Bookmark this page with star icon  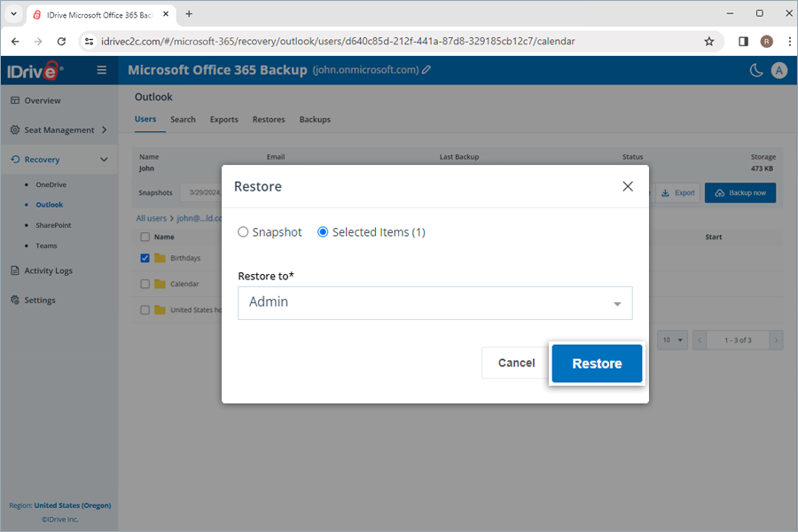pyautogui.click(x=708, y=41)
